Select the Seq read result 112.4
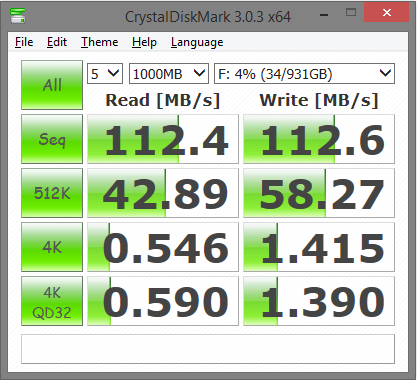 163,139
